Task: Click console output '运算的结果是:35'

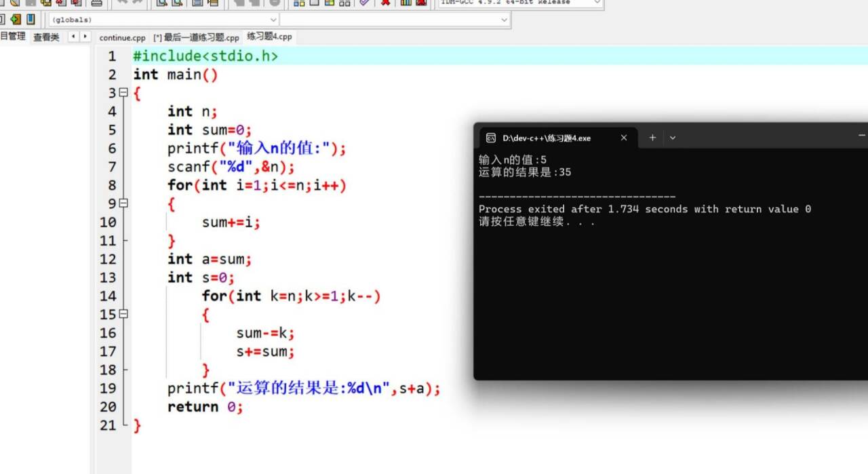Action: pyautogui.click(x=525, y=172)
